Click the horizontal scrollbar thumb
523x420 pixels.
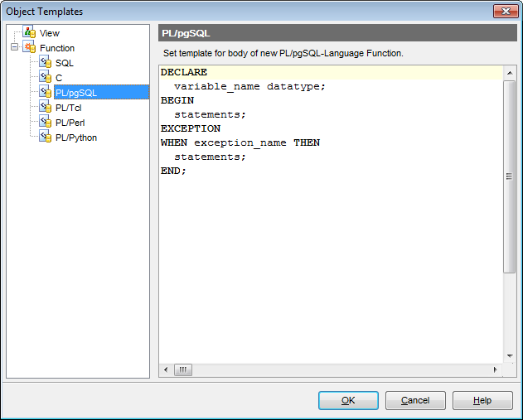pos(183,369)
